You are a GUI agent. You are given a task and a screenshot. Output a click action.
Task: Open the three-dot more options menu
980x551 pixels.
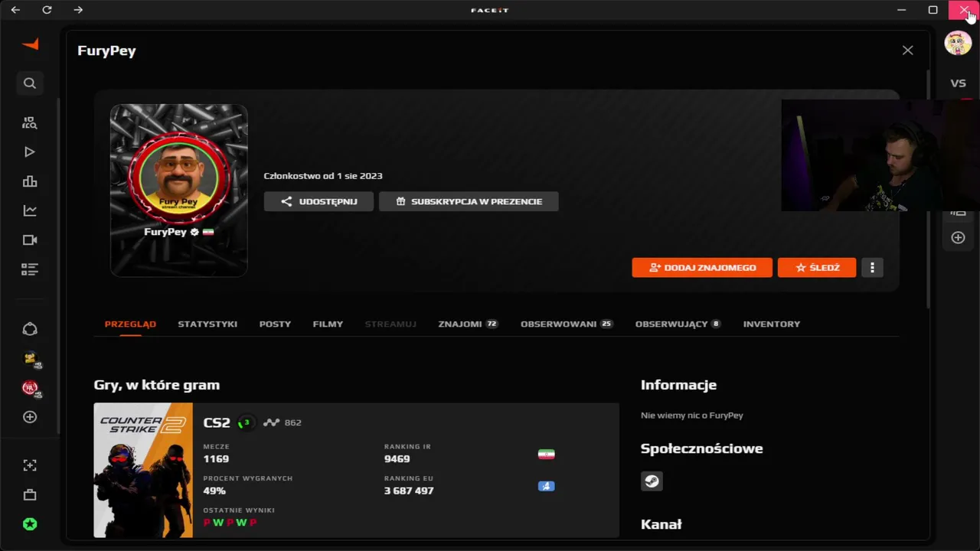pos(872,267)
